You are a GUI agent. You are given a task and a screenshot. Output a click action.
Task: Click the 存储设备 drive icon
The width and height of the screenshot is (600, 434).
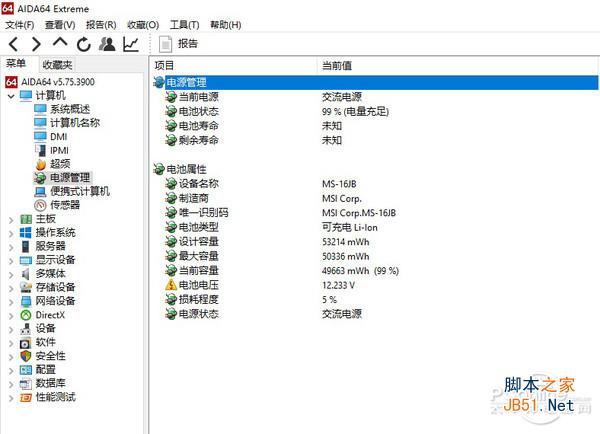point(26,287)
